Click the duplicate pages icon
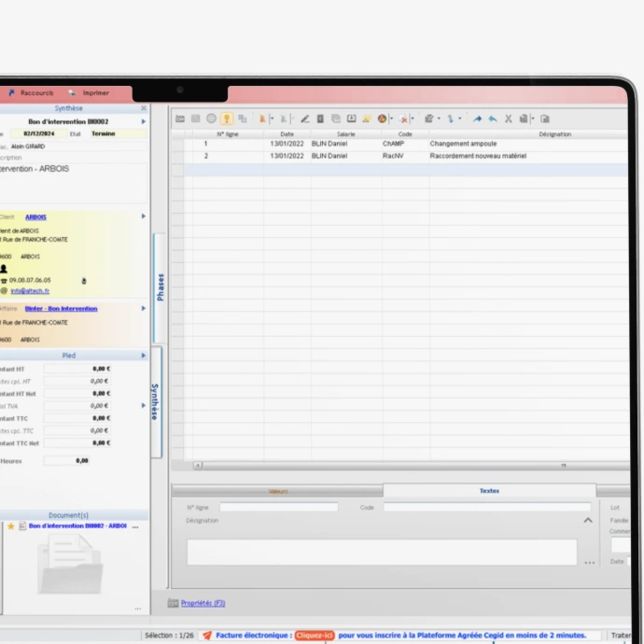Viewport: 644px width, 644px height. [x=336, y=119]
